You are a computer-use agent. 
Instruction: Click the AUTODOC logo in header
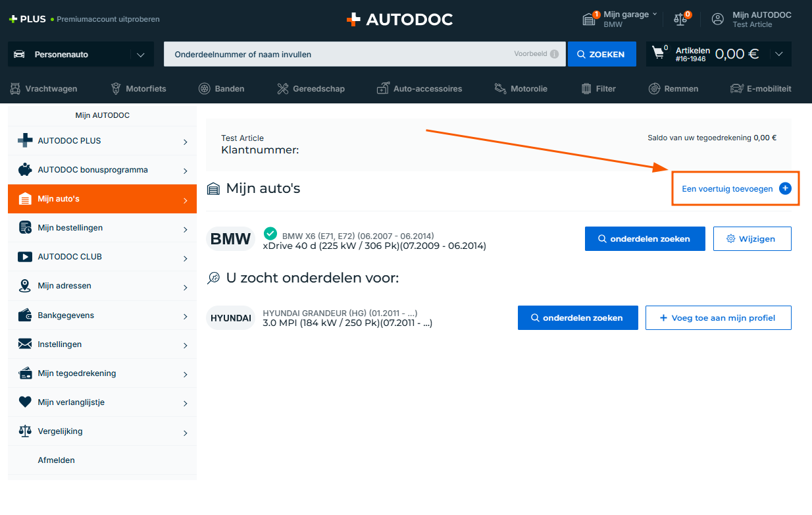coord(399,19)
